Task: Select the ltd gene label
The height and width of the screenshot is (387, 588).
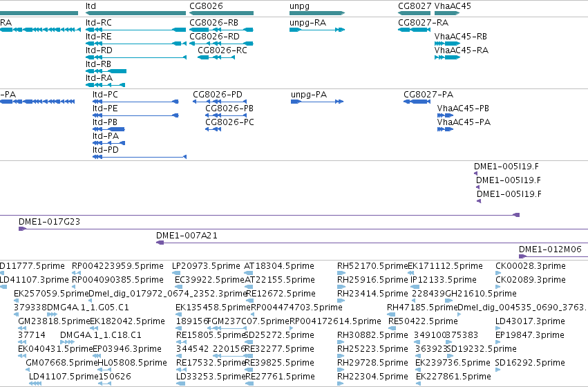Action: click(91, 6)
